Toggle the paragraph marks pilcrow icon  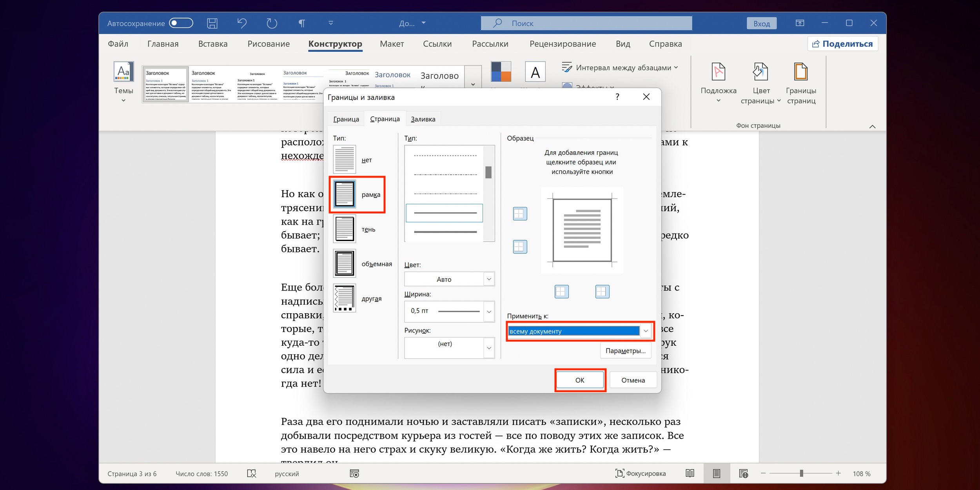pos(301,24)
